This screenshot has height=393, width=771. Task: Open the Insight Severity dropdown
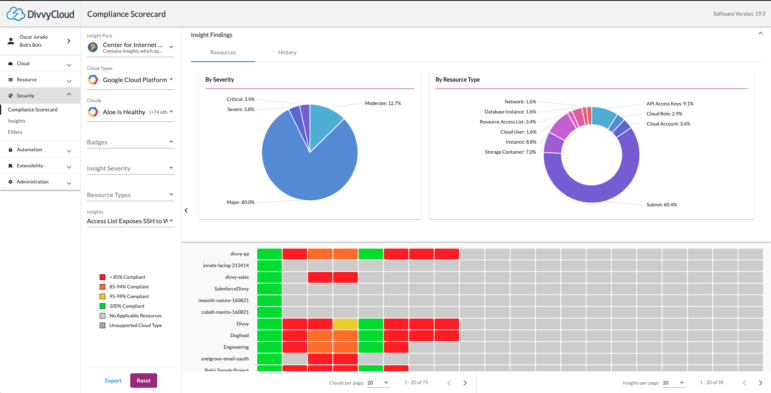(x=131, y=168)
